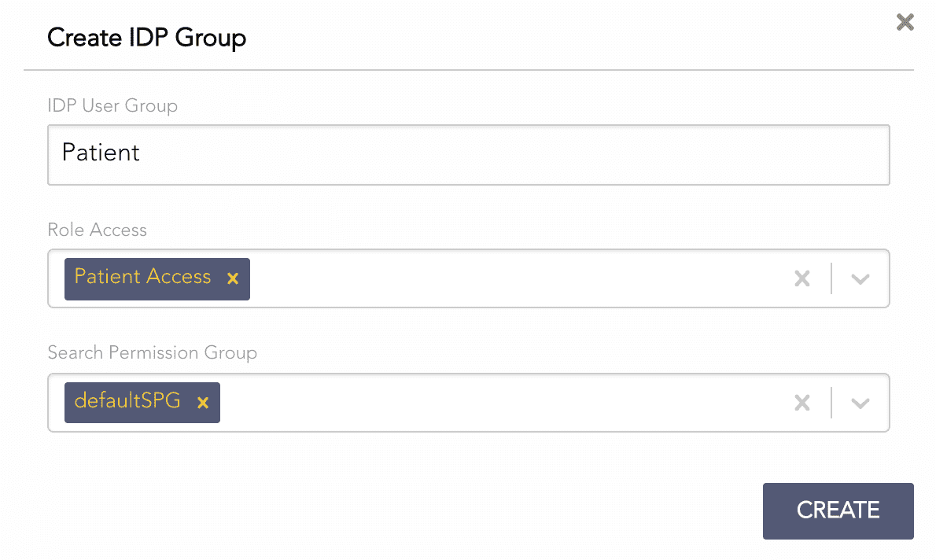Click vertical separator in Role Access field
Image resolution: width=936 pixels, height=560 pixels.
831,278
